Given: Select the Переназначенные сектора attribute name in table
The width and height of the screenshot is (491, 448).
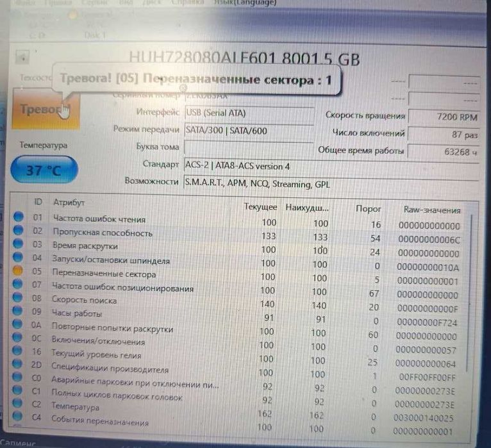Looking at the screenshot, I should coord(104,274).
